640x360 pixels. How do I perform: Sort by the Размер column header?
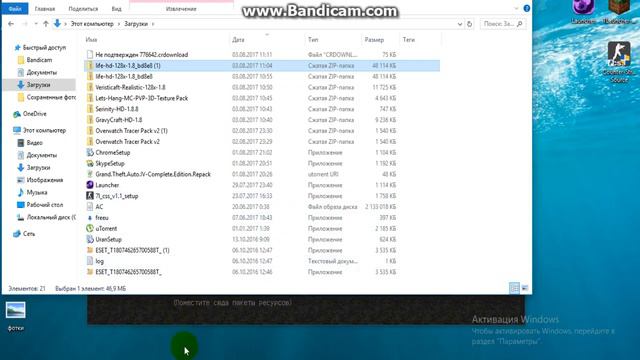coord(374,40)
